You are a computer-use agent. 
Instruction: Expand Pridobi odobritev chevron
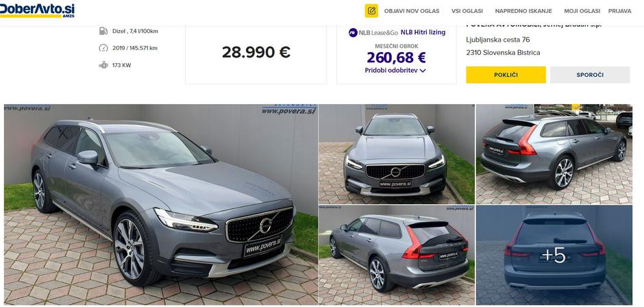point(423,71)
